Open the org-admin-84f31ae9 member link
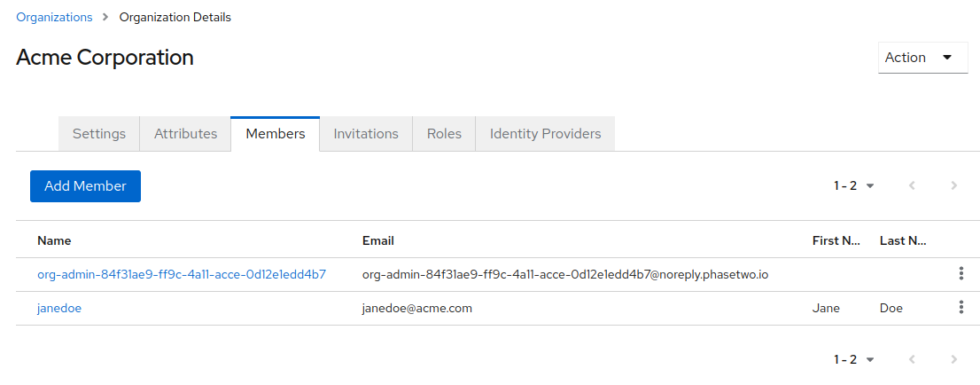This screenshot has width=980, height=385. pyautogui.click(x=182, y=274)
